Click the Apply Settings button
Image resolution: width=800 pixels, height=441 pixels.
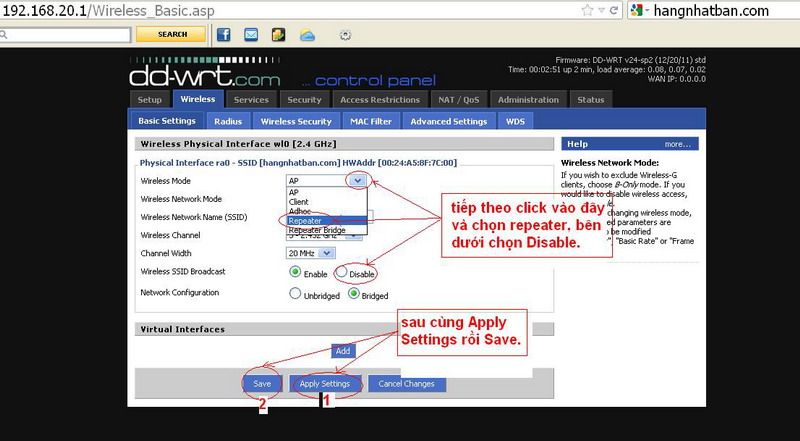pos(324,383)
